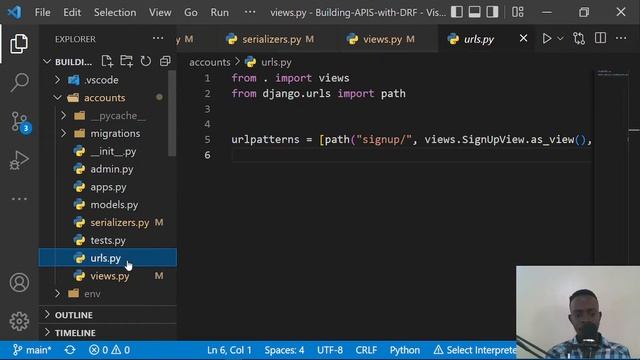Open the Run button dropdown arrow
The image size is (640, 360).
pyautogui.click(x=560, y=38)
